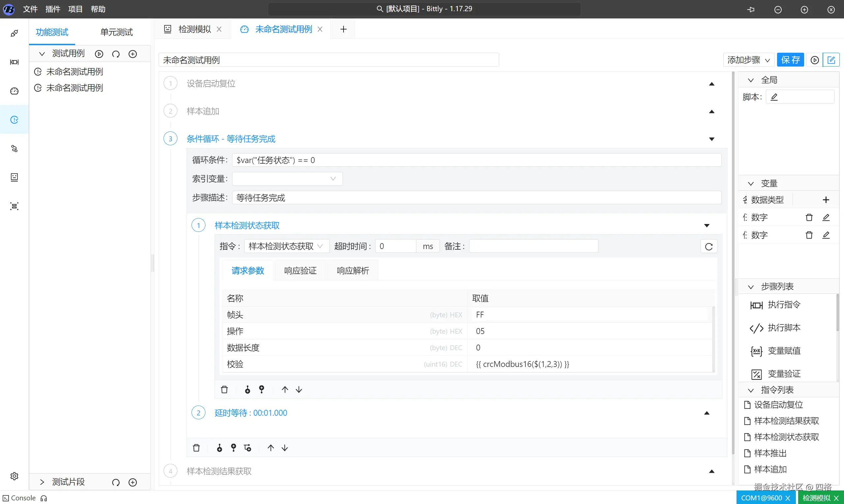Edit the second 数字 variable
The width and height of the screenshot is (844, 504).
[826, 235]
